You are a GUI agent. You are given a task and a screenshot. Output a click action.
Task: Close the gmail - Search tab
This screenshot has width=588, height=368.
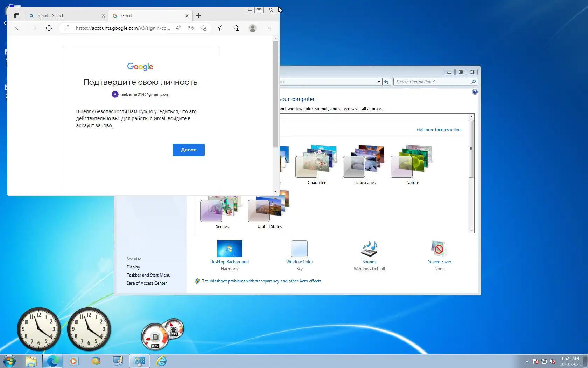[103, 16]
